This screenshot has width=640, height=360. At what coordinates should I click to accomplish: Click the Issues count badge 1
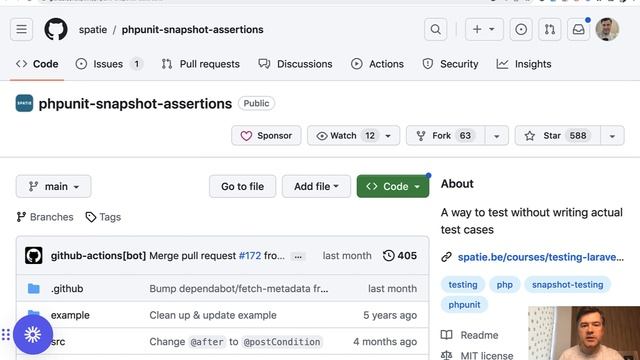click(137, 64)
